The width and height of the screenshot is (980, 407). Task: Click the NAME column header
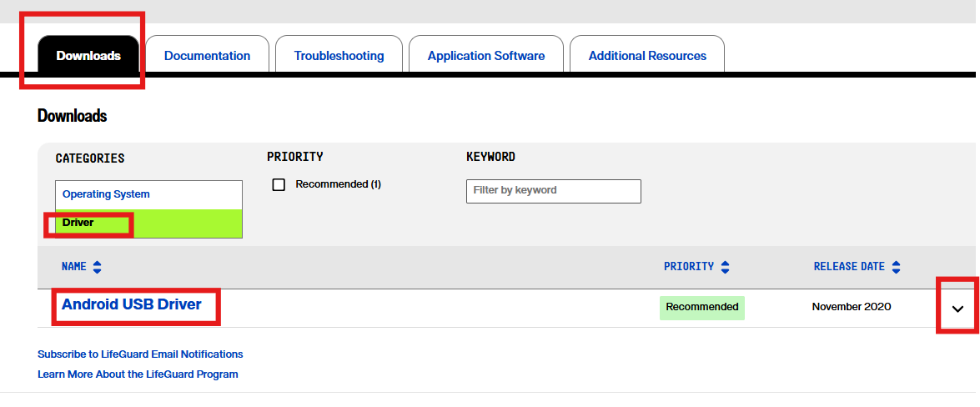[x=73, y=267]
